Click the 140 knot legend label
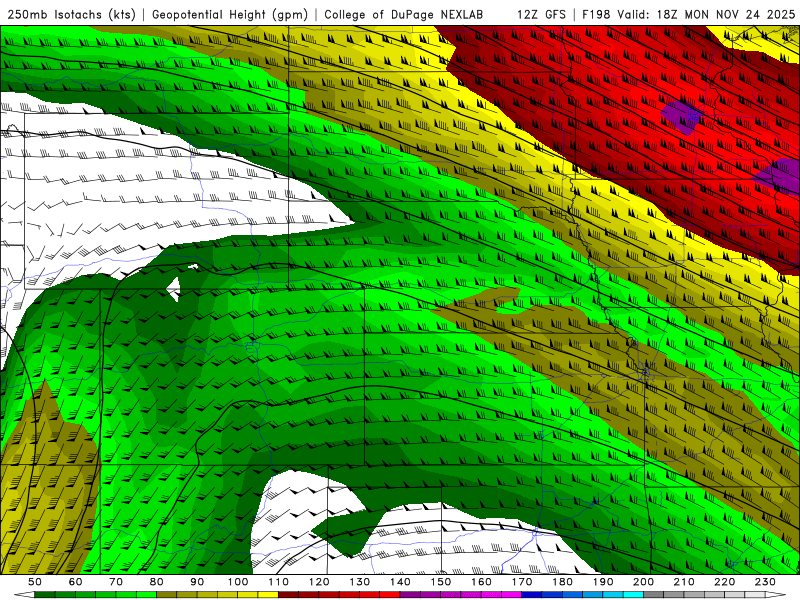 coord(400,582)
